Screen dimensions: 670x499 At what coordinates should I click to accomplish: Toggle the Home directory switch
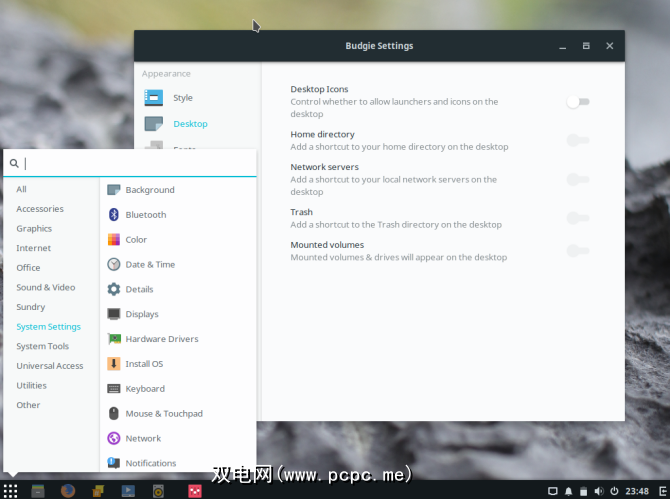coord(578,140)
